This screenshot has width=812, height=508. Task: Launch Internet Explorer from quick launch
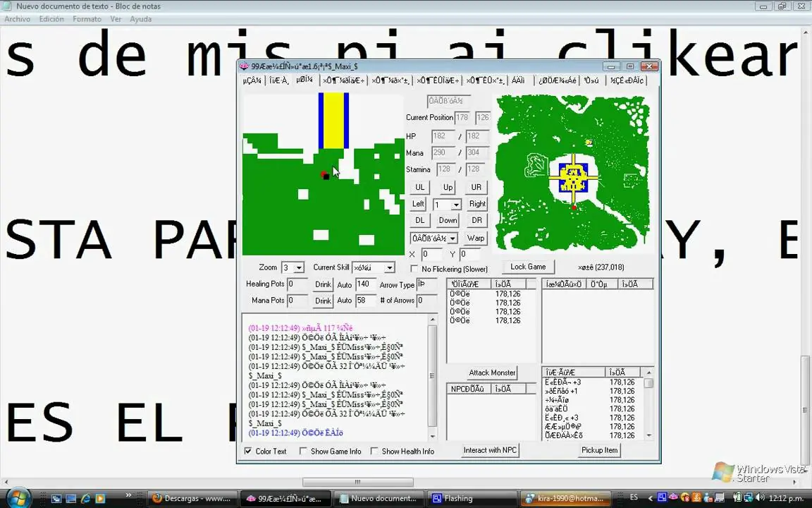pos(85,499)
